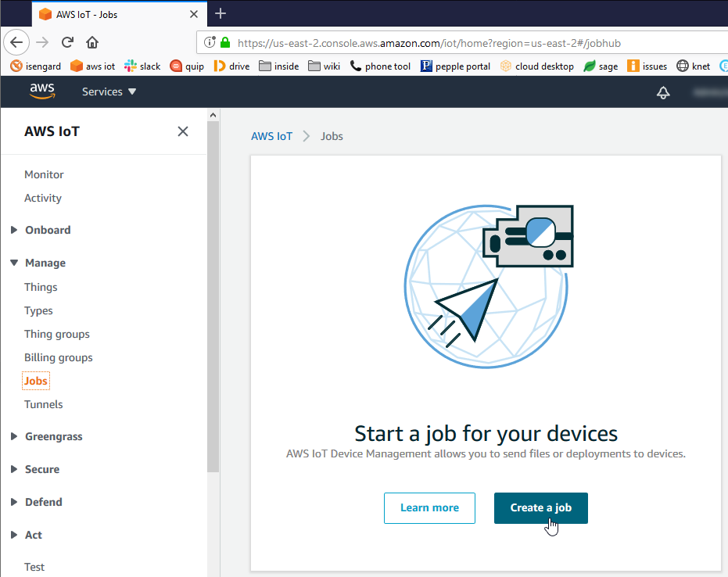Click the Learn more button
This screenshot has width=728, height=577.
coord(429,508)
